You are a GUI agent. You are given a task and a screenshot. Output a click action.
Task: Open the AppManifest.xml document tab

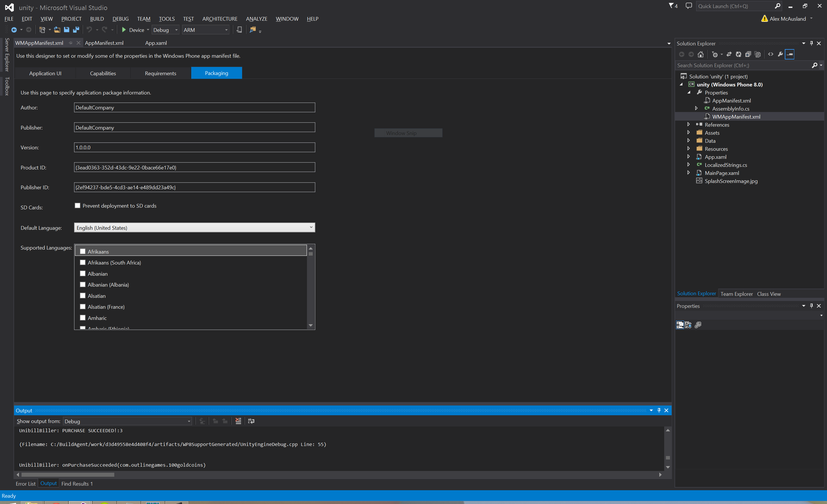pyautogui.click(x=104, y=43)
